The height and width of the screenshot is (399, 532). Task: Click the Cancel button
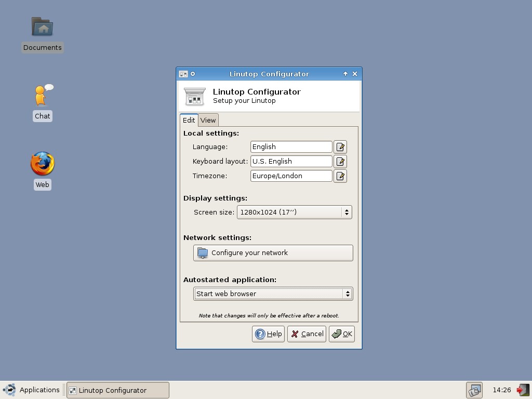pyautogui.click(x=307, y=334)
